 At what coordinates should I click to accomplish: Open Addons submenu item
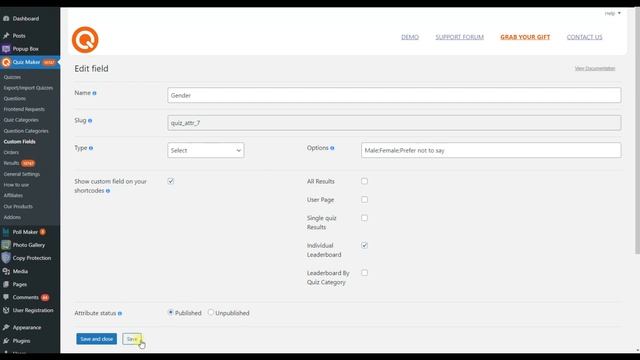(x=12, y=217)
